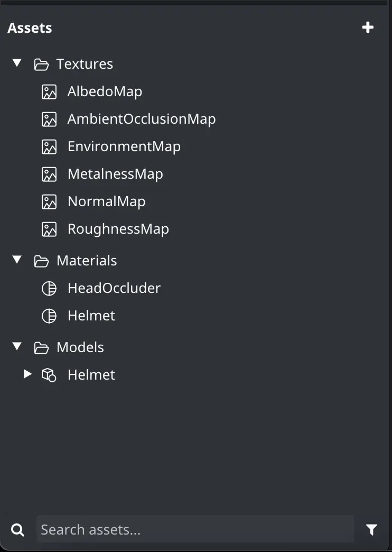Pick the RoughnessMap texture
Viewport: 392px width, 552px height.
pyautogui.click(x=118, y=229)
